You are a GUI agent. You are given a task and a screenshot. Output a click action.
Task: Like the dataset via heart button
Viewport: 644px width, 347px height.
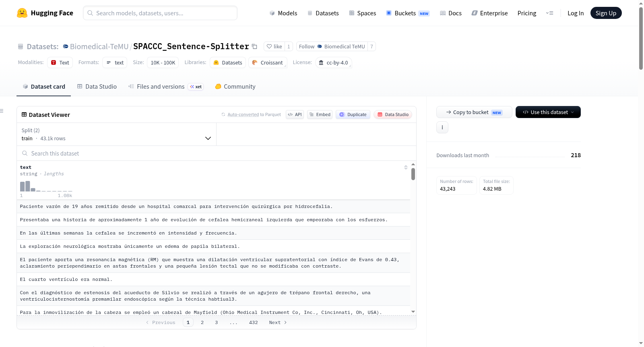click(x=274, y=46)
